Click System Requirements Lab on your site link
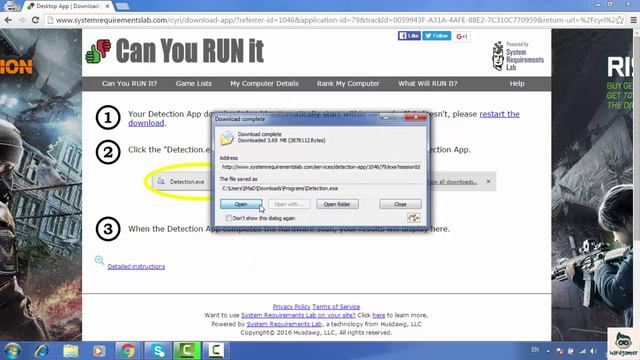 [x=298, y=315]
